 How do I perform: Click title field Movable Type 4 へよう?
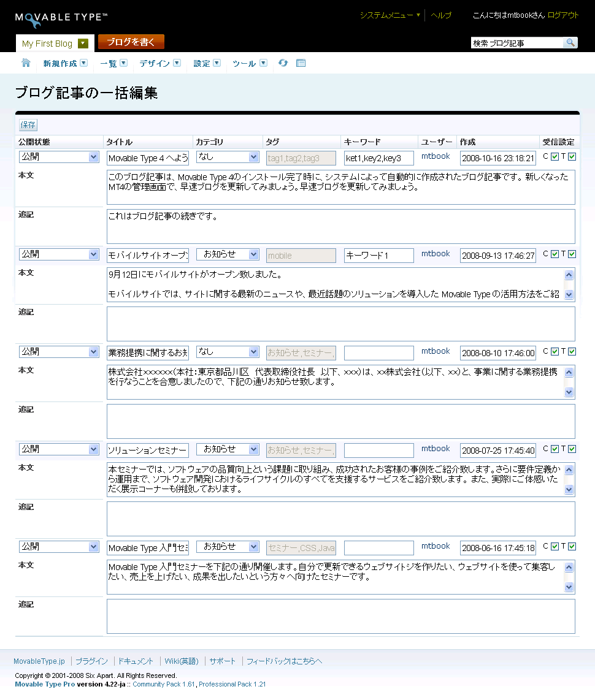coord(148,158)
